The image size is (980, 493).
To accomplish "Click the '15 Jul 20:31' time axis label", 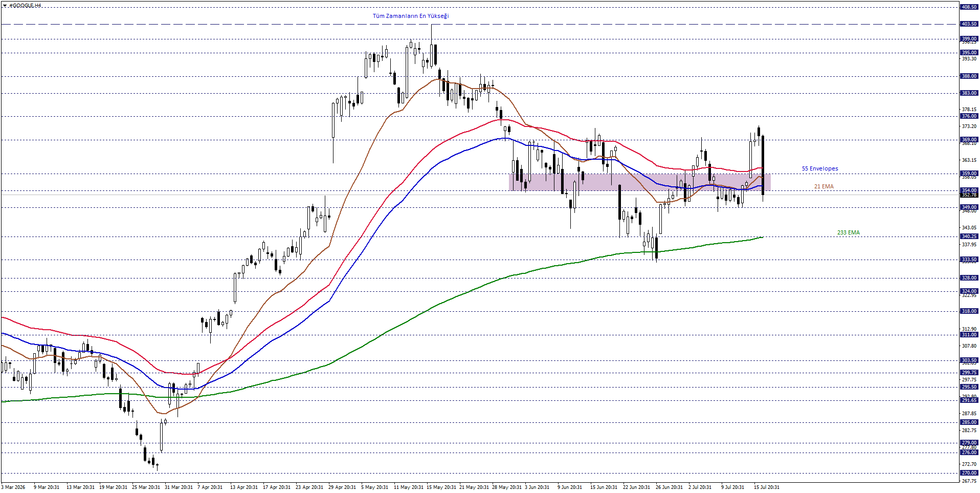I will (766, 487).
